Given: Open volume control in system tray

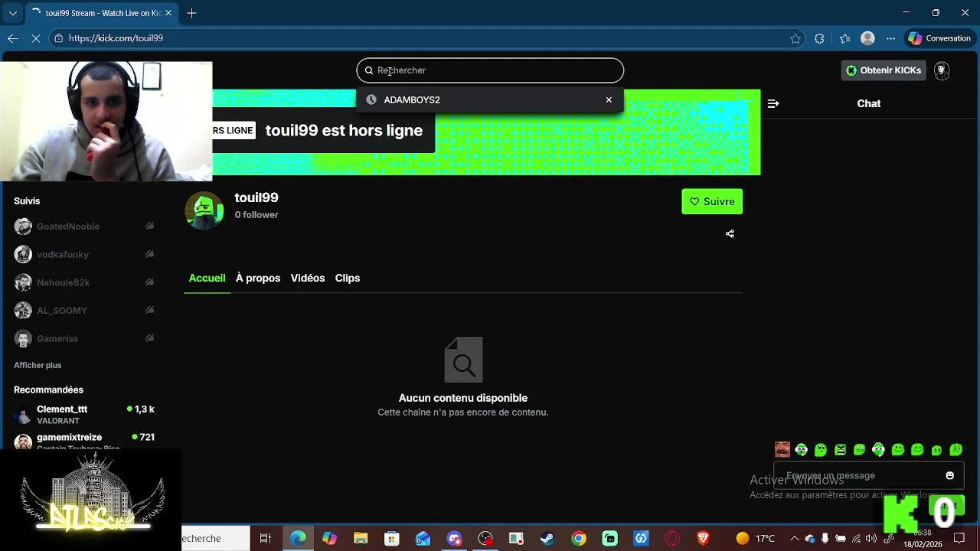Looking at the screenshot, I should click(871, 539).
